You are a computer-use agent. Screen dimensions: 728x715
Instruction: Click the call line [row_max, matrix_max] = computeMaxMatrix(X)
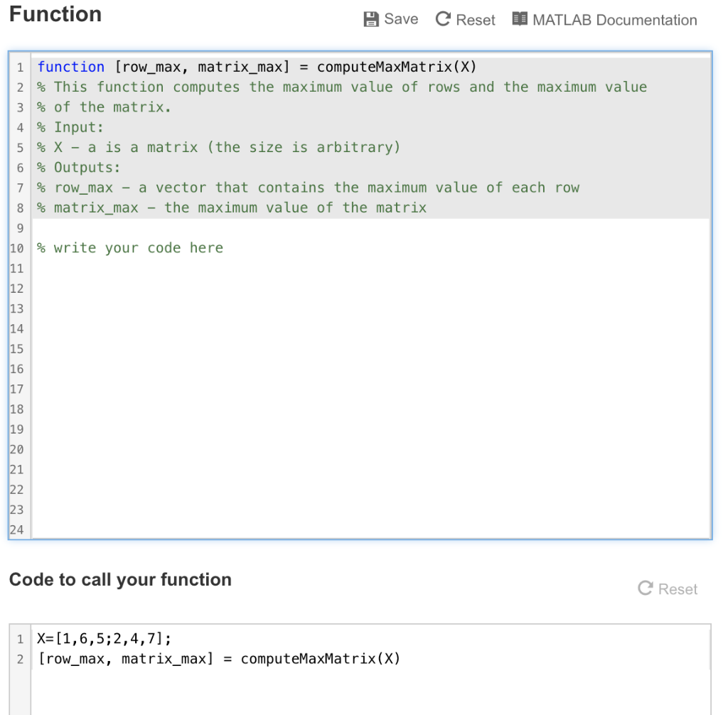219,659
